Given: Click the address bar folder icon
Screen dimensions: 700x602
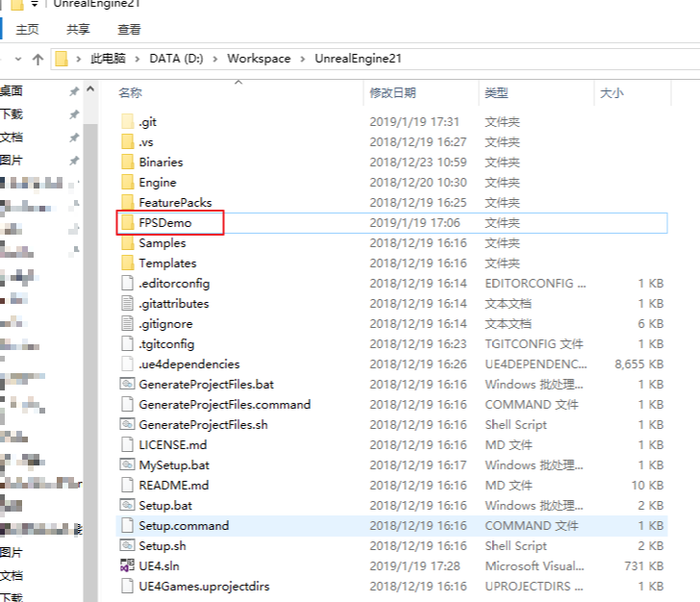Looking at the screenshot, I should pos(62,59).
